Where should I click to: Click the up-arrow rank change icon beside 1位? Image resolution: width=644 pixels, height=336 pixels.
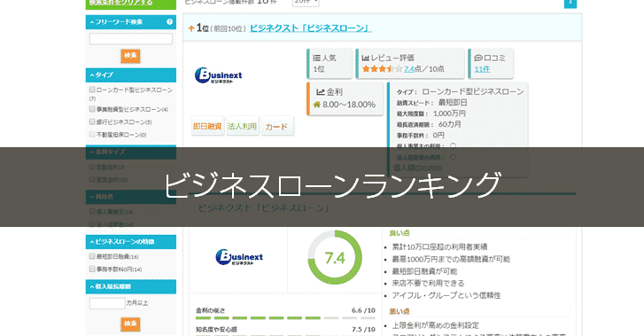[x=191, y=28]
